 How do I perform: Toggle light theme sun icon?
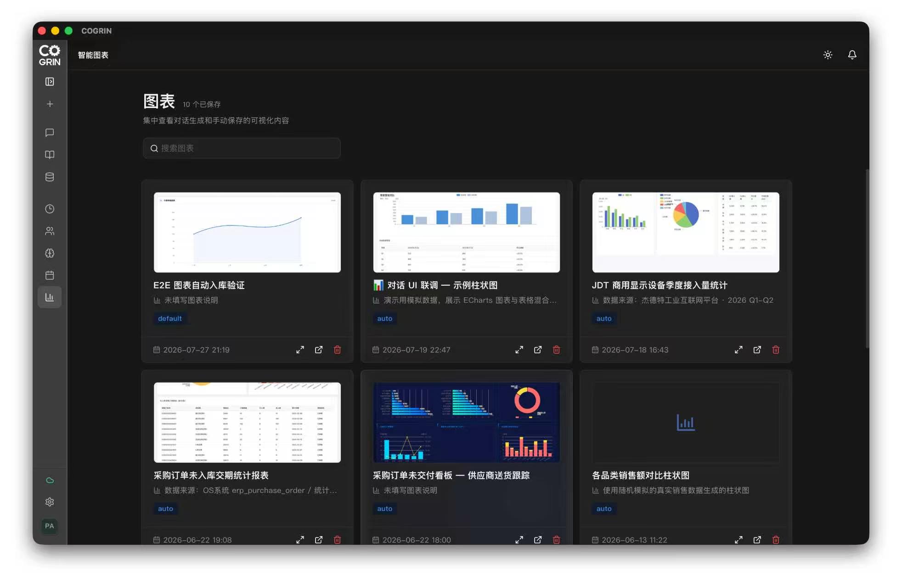828,55
